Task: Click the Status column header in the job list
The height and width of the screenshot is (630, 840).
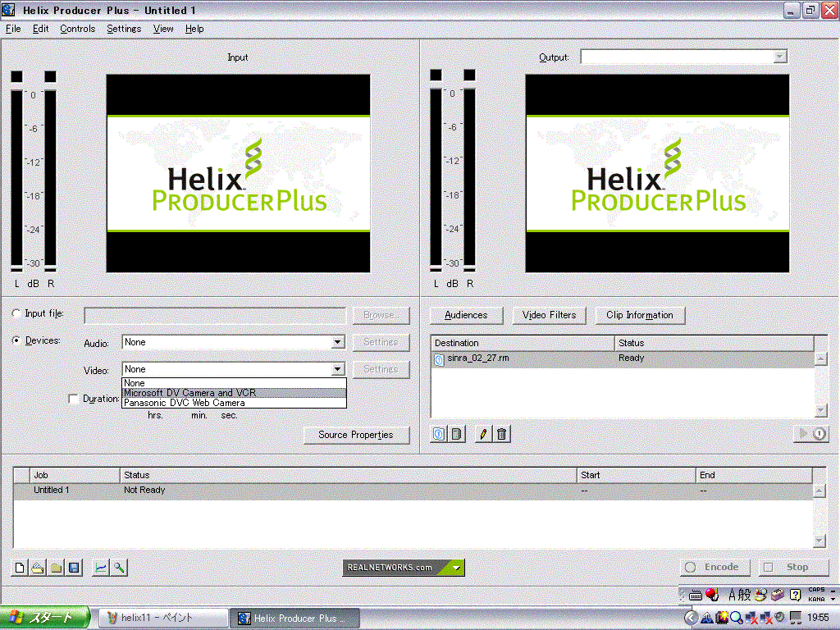Action: coord(348,475)
